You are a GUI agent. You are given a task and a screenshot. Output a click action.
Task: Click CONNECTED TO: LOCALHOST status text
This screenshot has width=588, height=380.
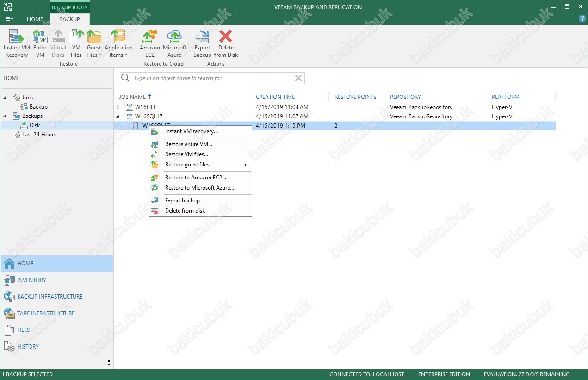click(367, 374)
